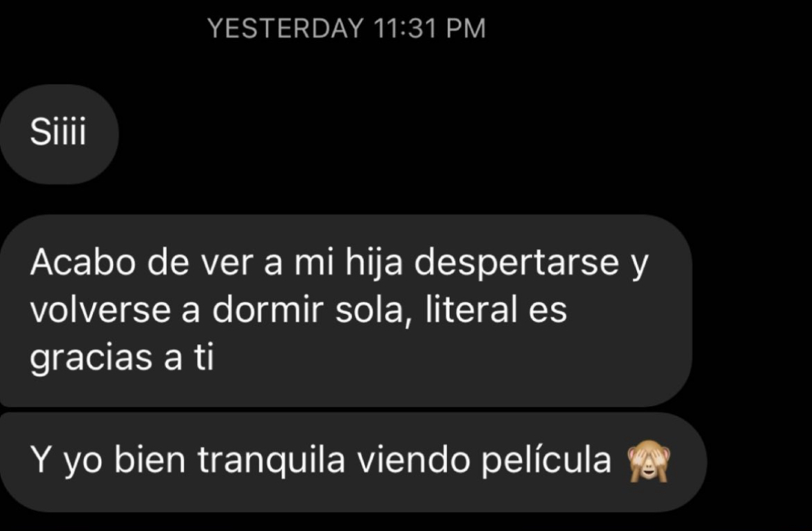Click the word 'viendo' before película
The height and width of the screenshot is (531, 812).
pyautogui.click(x=413, y=459)
